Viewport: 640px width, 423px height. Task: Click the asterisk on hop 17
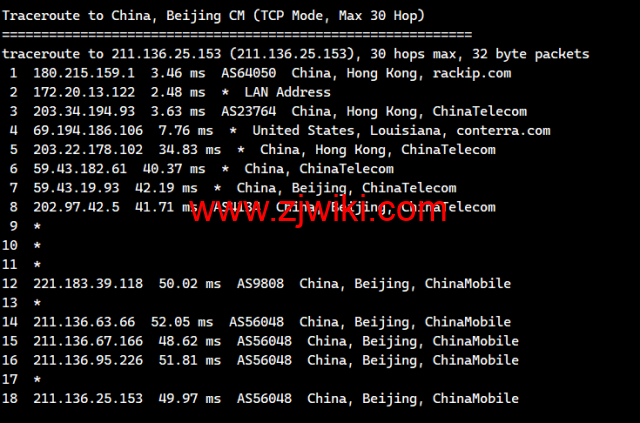pyautogui.click(x=37, y=380)
